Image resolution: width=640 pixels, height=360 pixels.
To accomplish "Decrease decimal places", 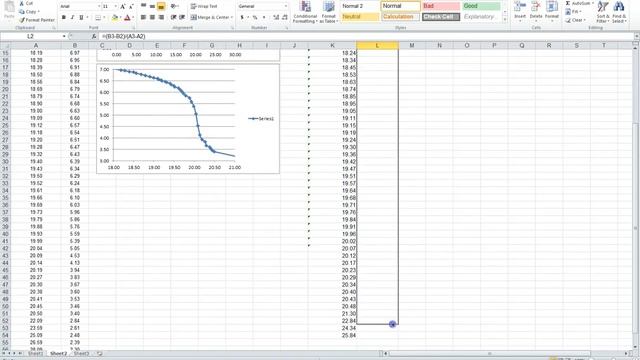I will point(284,18).
